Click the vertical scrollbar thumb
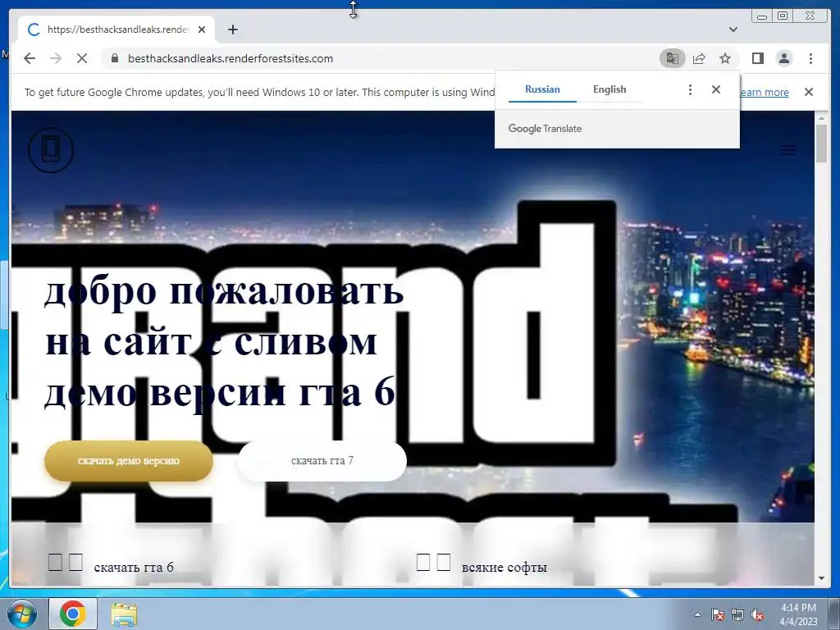The height and width of the screenshot is (630, 840). coord(821,143)
